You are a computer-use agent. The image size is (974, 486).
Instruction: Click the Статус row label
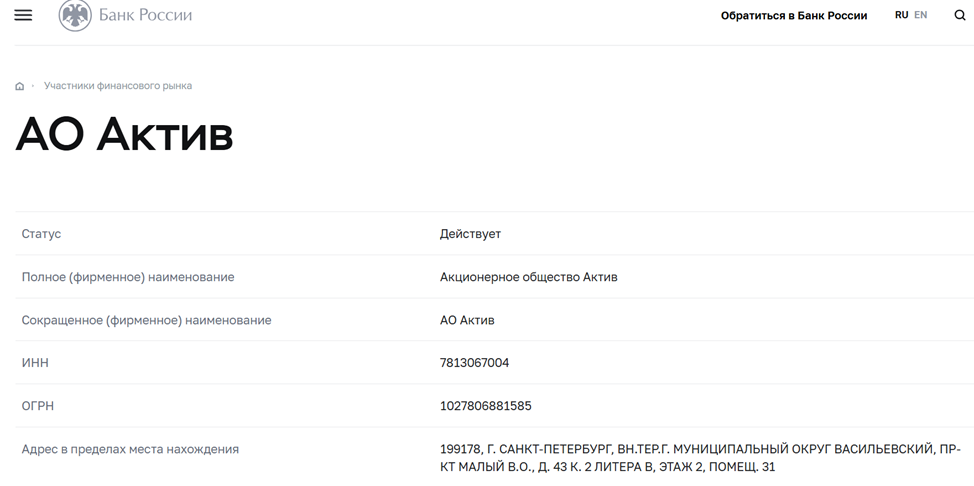click(x=41, y=234)
